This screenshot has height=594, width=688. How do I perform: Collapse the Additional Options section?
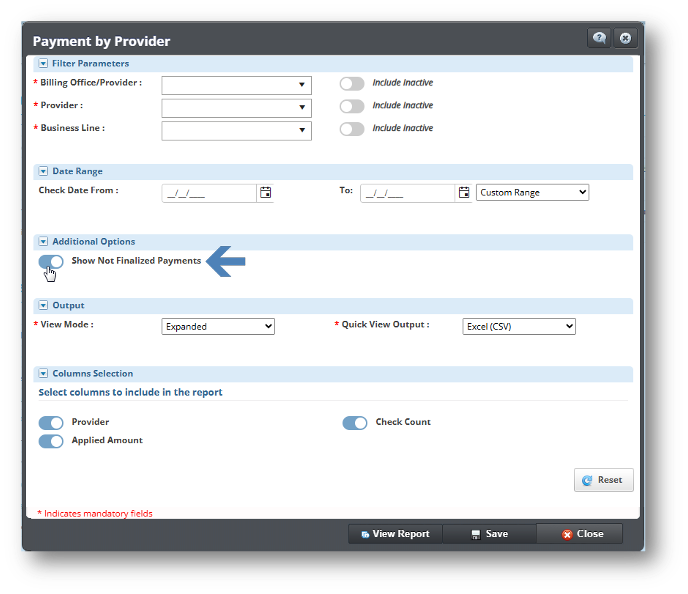pyautogui.click(x=43, y=242)
